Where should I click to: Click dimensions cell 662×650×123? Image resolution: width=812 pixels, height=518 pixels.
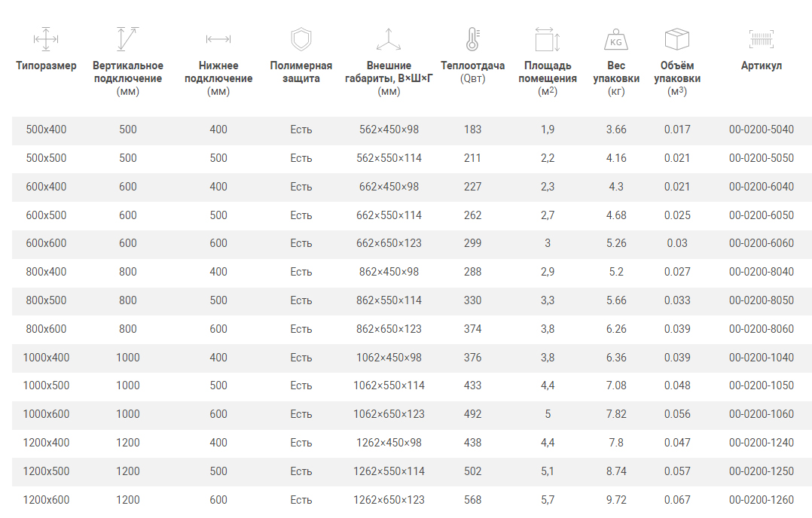[x=389, y=243]
